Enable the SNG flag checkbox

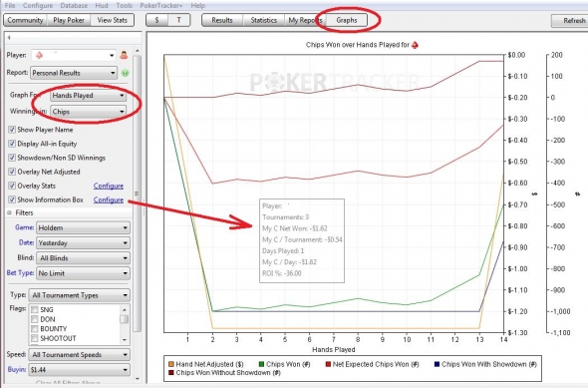35,309
